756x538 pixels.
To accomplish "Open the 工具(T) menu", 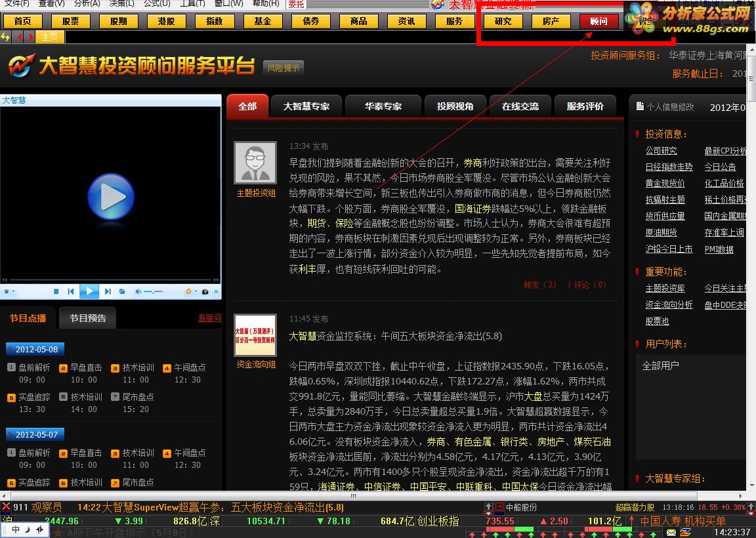I will [192, 4].
